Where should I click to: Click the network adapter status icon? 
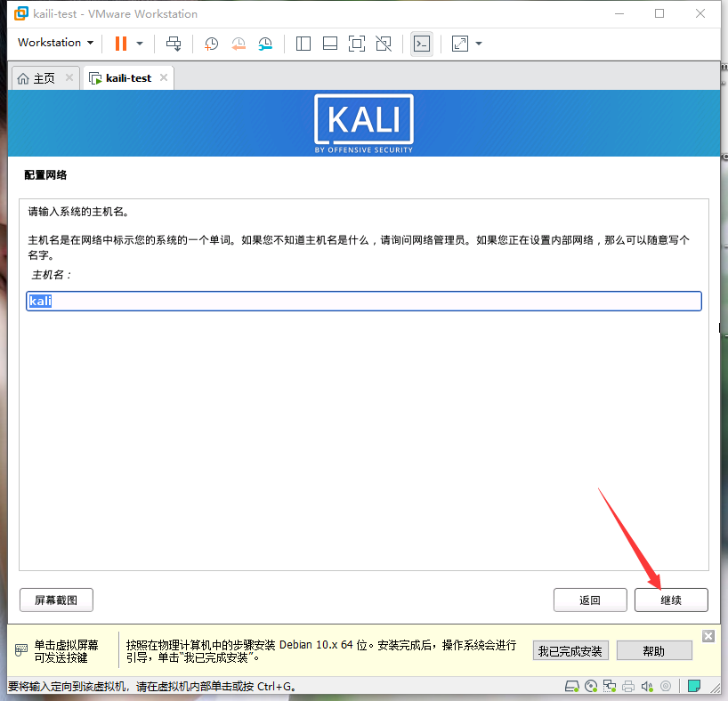[x=609, y=686]
